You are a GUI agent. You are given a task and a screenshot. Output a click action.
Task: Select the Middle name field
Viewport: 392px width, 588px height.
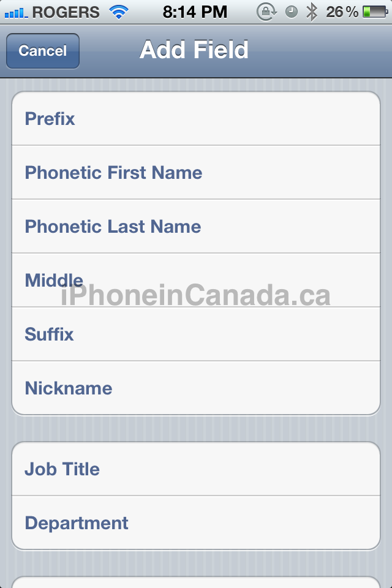click(196, 280)
